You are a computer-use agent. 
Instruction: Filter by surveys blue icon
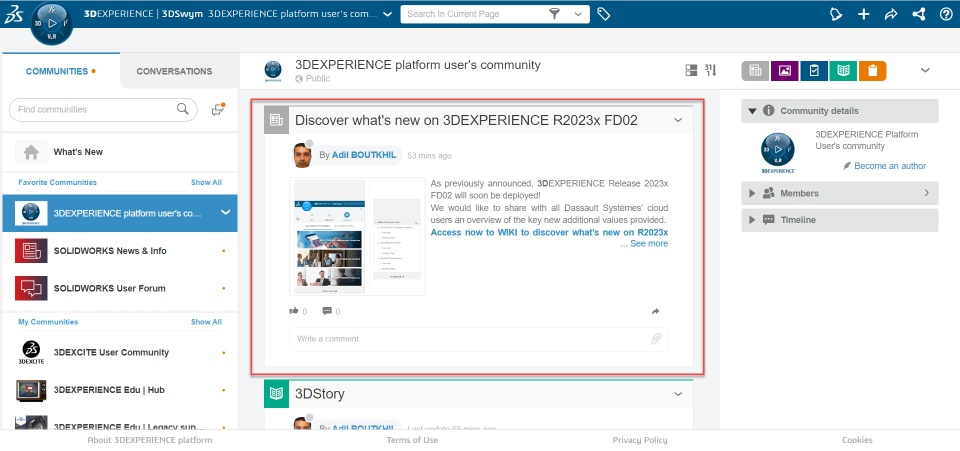(814, 71)
